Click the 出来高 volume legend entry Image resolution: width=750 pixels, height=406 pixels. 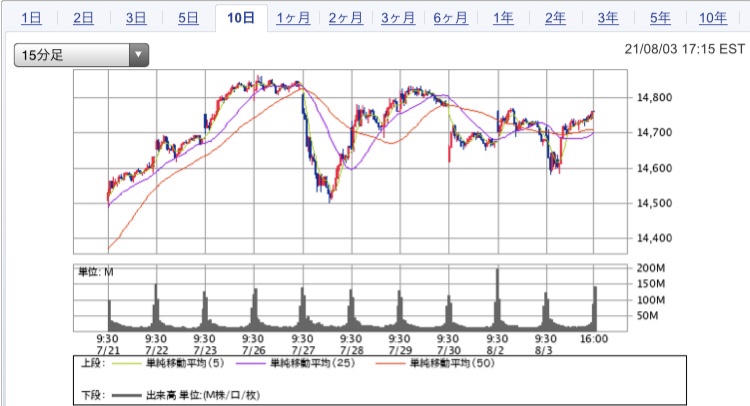[203, 395]
